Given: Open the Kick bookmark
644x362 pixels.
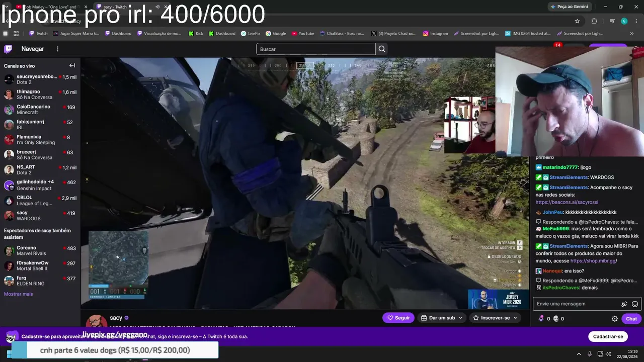Looking at the screenshot, I should tap(196, 34).
